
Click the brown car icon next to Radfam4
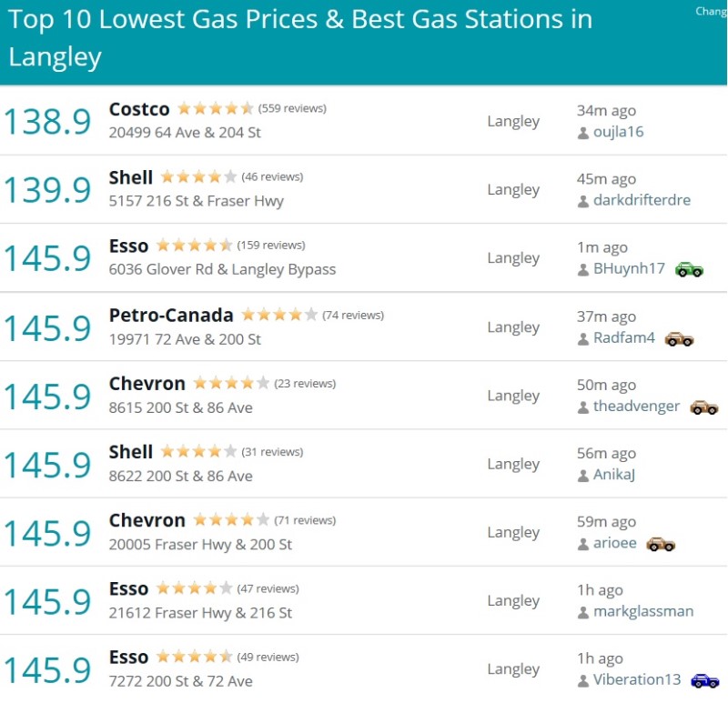tap(679, 338)
